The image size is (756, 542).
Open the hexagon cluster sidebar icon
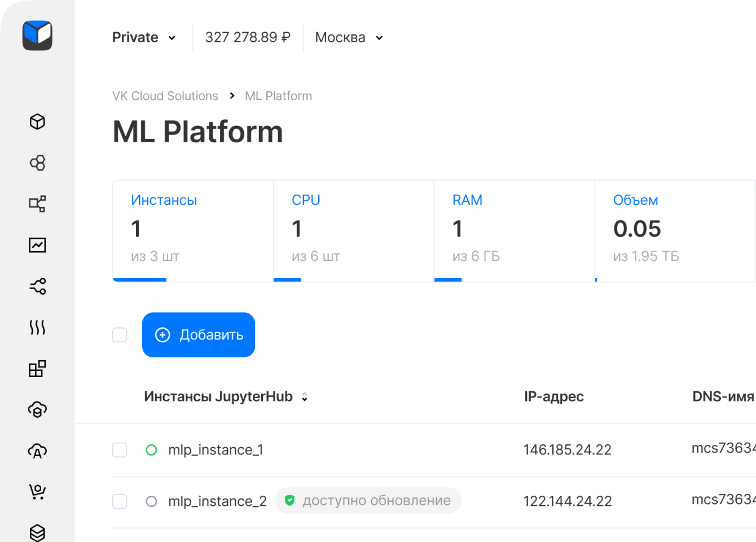(37, 163)
